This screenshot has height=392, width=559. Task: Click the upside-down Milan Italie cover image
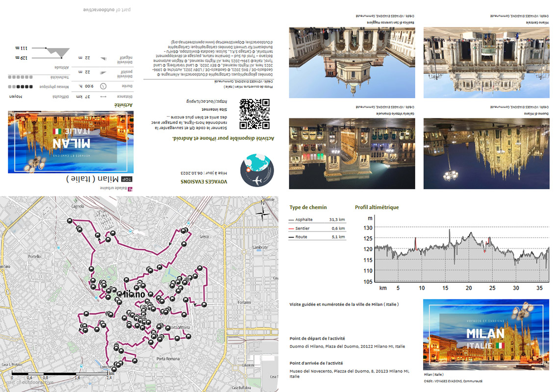point(71,142)
